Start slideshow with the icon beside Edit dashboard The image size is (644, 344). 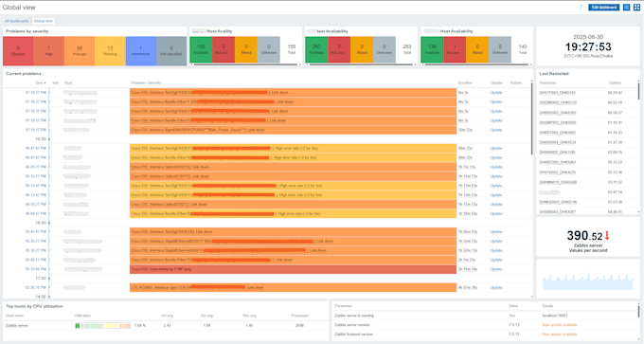click(626, 8)
